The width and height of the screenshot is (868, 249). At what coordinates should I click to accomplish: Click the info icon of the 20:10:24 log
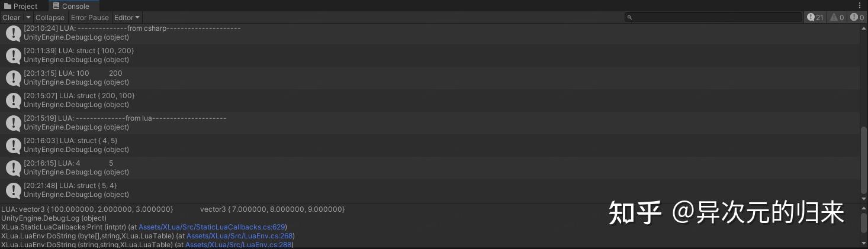tap(13, 33)
